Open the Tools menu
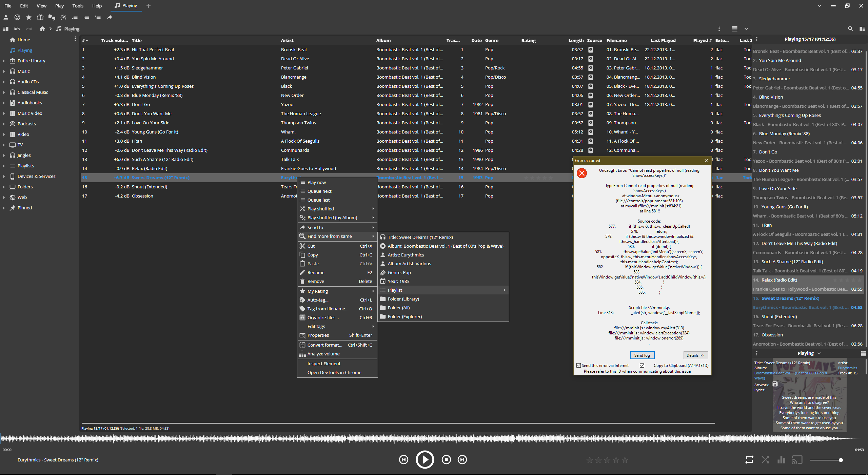Image resolution: width=868 pixels, height=475 pixels. point(78,6)
